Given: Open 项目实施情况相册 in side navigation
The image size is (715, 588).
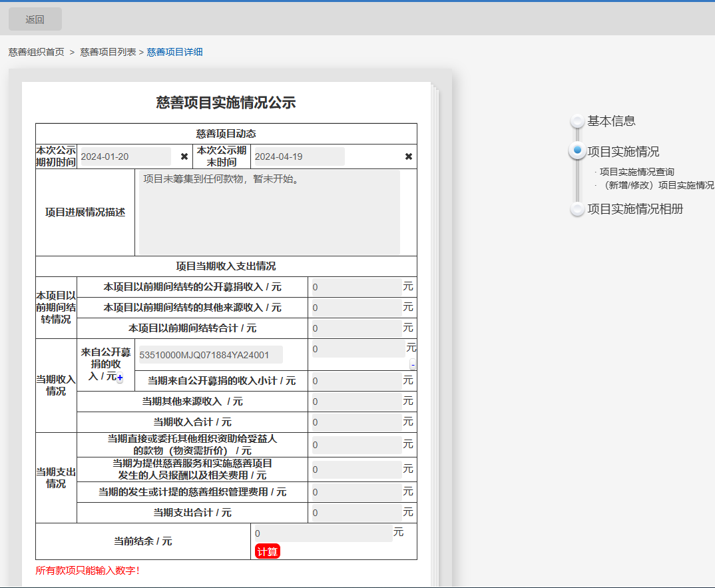Looking at the screenshot, I should (x=634, y=209).
